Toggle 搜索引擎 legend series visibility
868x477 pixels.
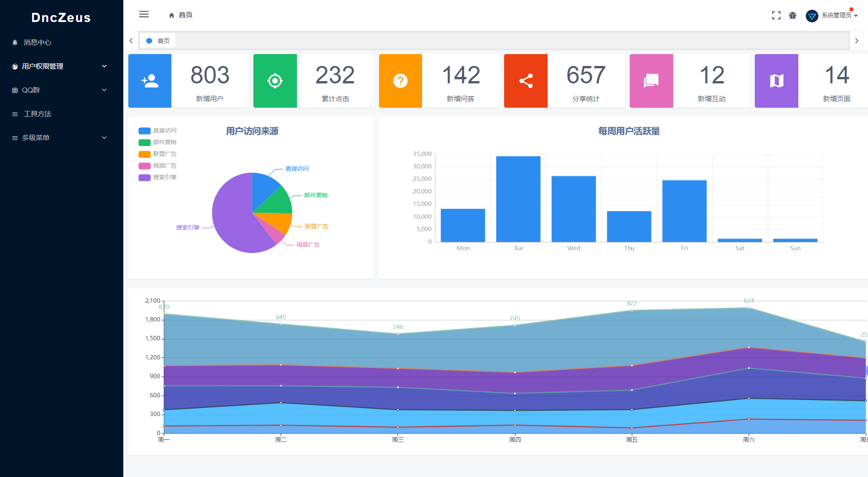point(157,177)
